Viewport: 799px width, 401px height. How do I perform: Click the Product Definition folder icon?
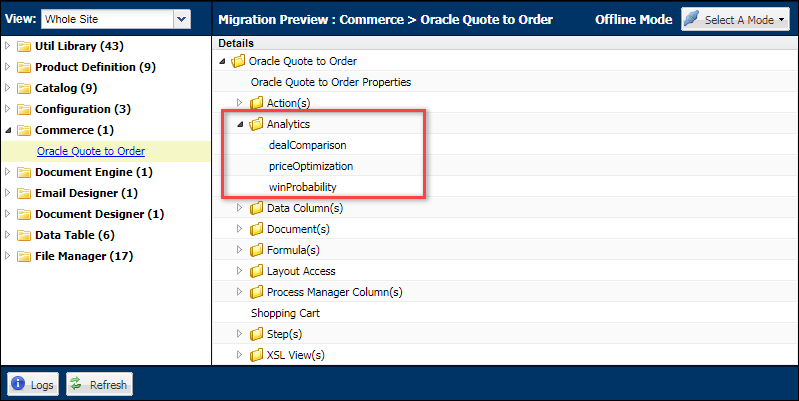23,67
